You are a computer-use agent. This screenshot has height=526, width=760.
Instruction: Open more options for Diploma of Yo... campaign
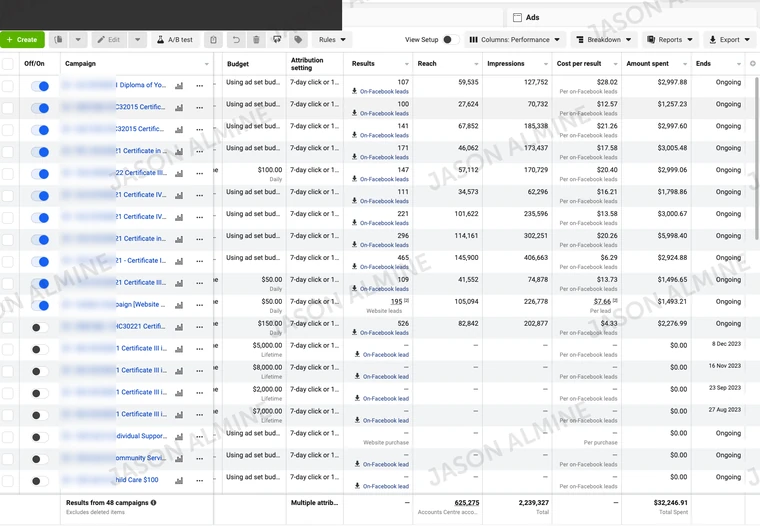tap(200, 86)
